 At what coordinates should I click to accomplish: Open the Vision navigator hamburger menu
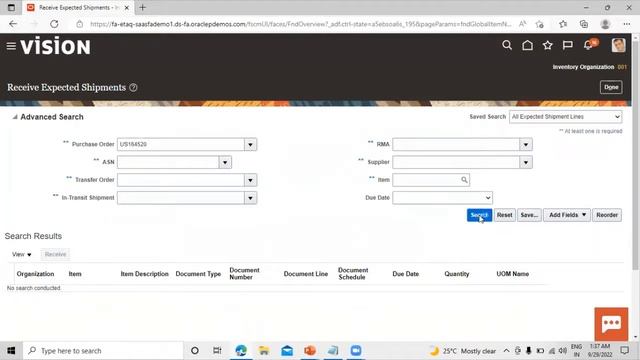pos(11,46)
